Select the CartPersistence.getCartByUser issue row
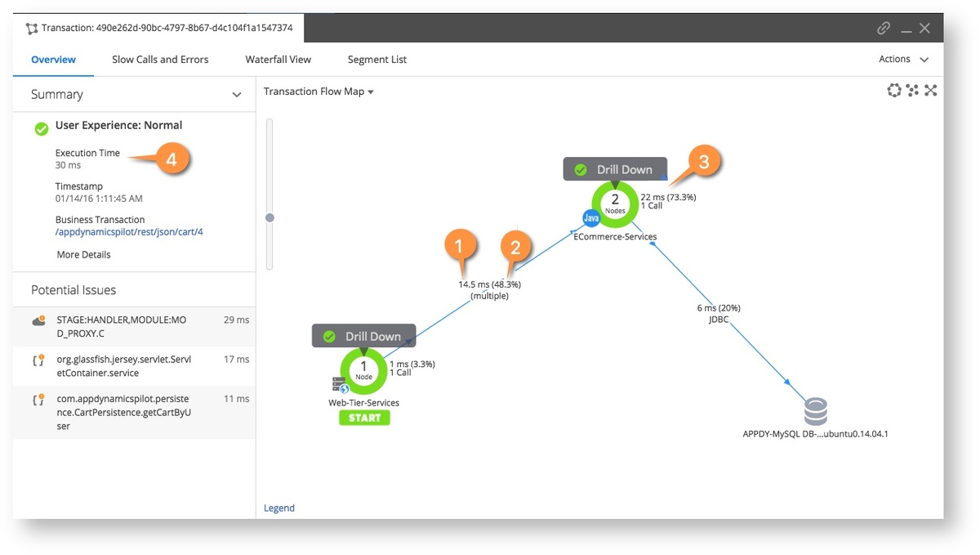The image size is (980, 555). tap(134, 413)
